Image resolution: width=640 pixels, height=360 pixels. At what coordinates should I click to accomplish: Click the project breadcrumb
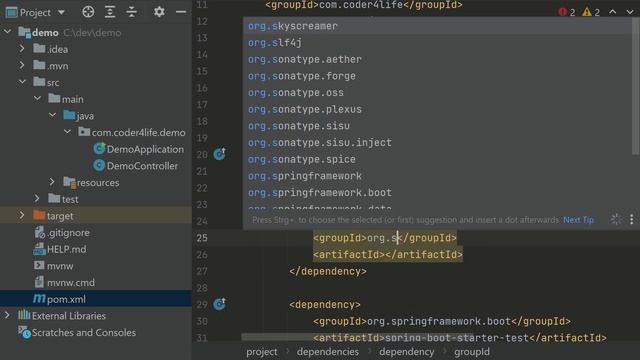[x=262, y=351]
